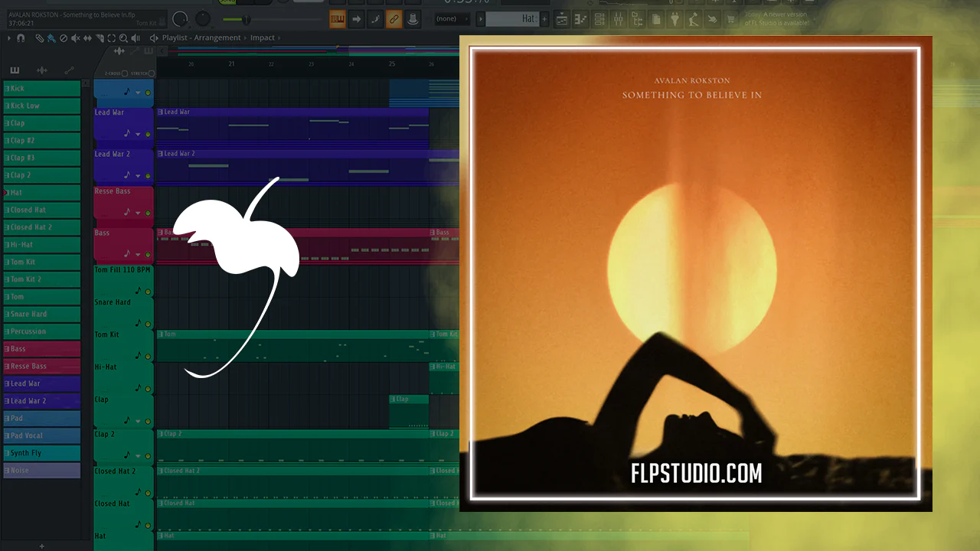Show piano-roll patterns in the picker panel
The height and width of the screenshot is (551, 980).
(x=15, y=70)
